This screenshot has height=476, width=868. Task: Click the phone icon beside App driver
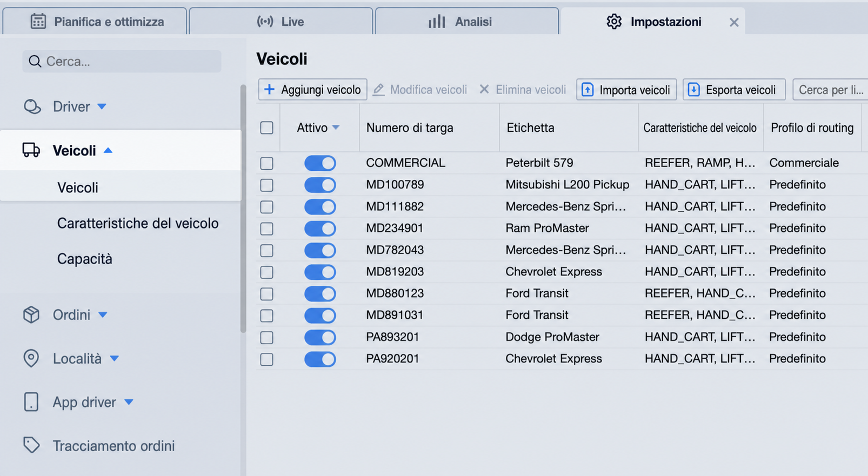31,402
